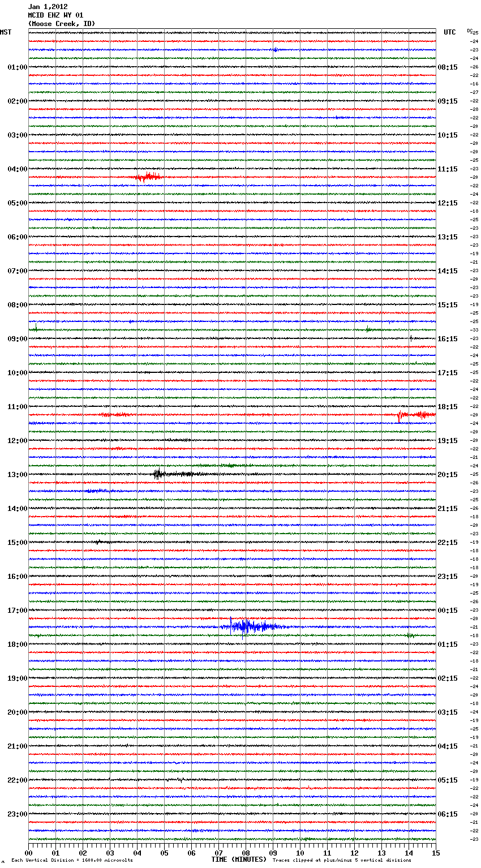Viewport: 481px width, 868px height.
Task: Click the station name '(Moose Creek, ID)'
Action: [62, 24]
